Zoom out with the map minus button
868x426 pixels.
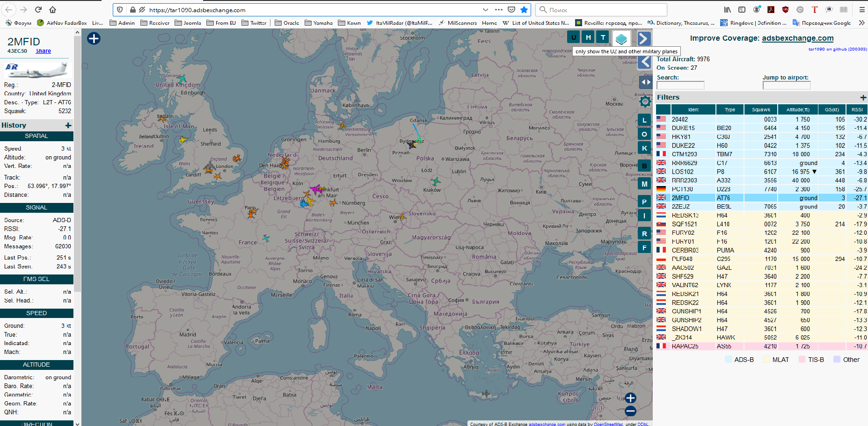(630, 411)
